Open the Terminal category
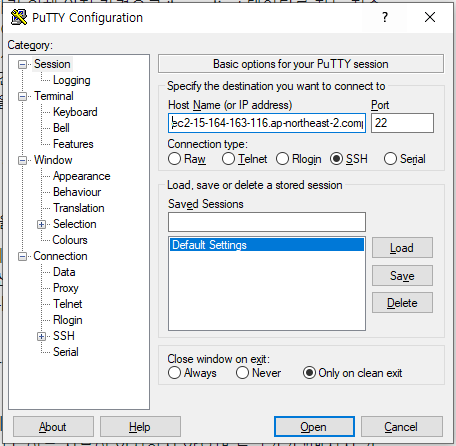 click(x=54, y=96)
